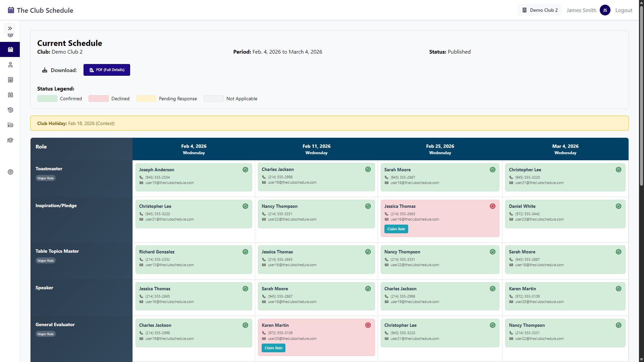Click the JS user avatar
Image resolution: width=644 pixels, height=362 pixels.
click(605, 10)
